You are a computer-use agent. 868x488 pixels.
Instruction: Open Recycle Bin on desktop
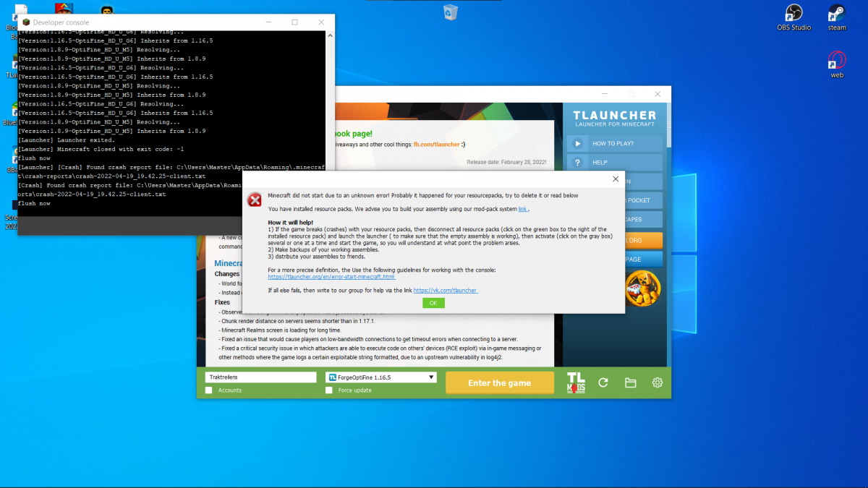pos(451,12)
